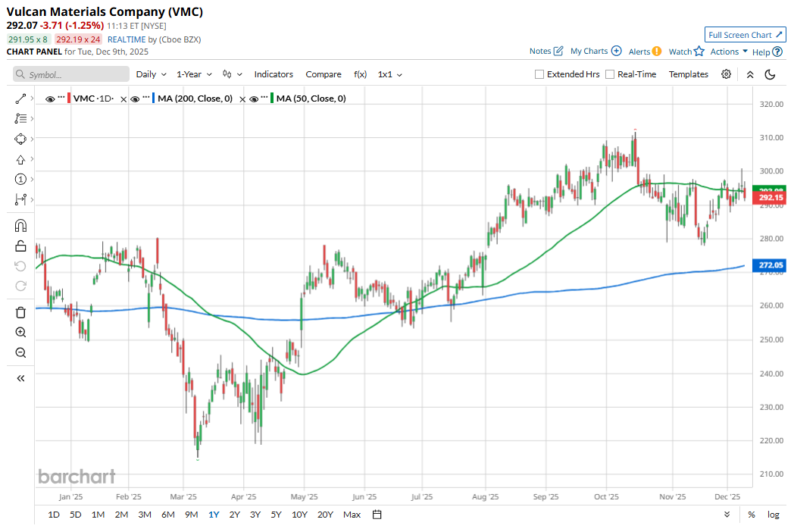Check the Real-Time checkbox

(610, 74)
